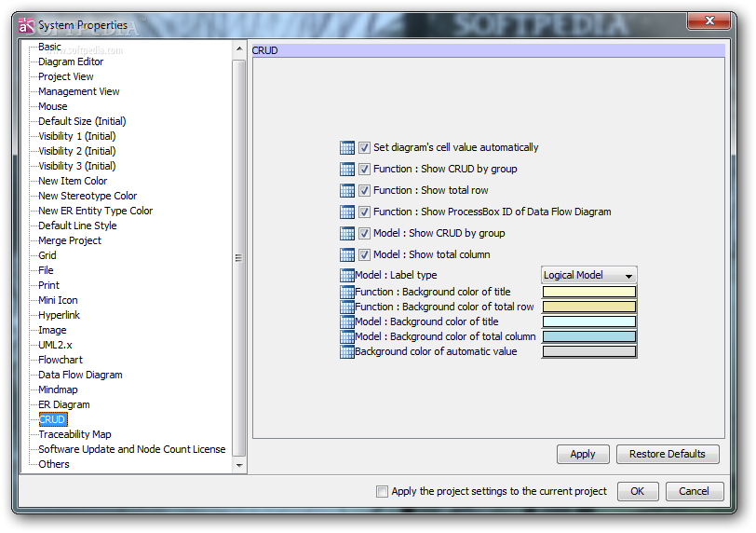Viewport: 756px width, 533px height.
Task: Change Model title background color swatch
Action: 589,321
